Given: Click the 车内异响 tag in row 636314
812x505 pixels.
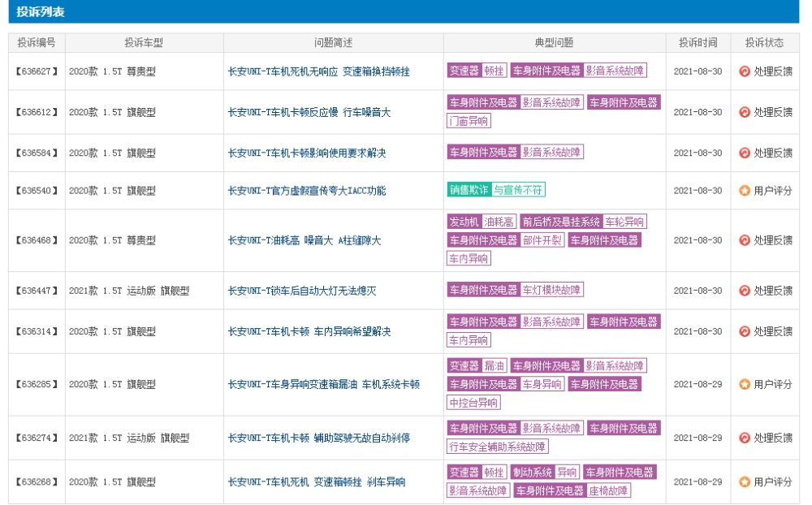Looking at the screenshot, I should click(469, 340).
